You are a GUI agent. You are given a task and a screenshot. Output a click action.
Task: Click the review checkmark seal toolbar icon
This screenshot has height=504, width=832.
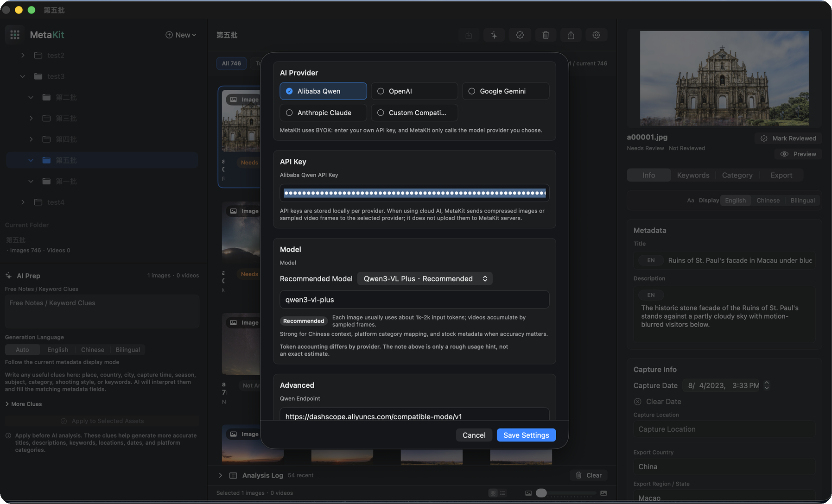[x=520, y=35]
